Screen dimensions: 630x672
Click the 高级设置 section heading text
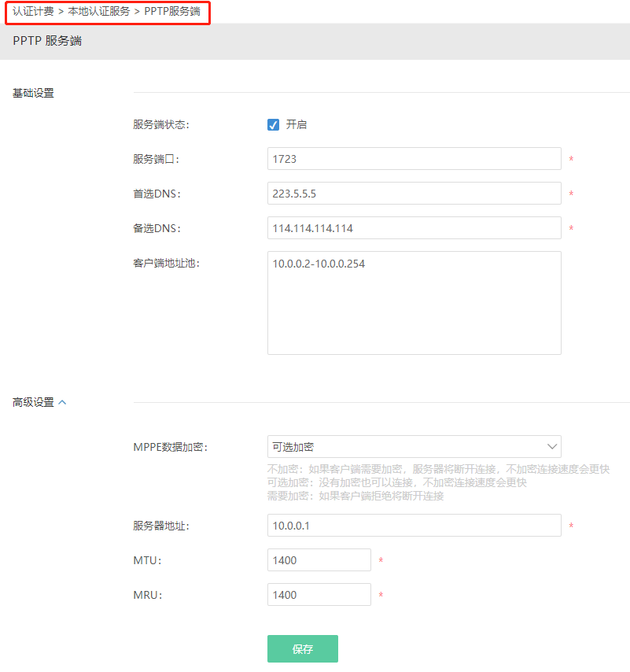pyautogui.click(x=33, y=402)
